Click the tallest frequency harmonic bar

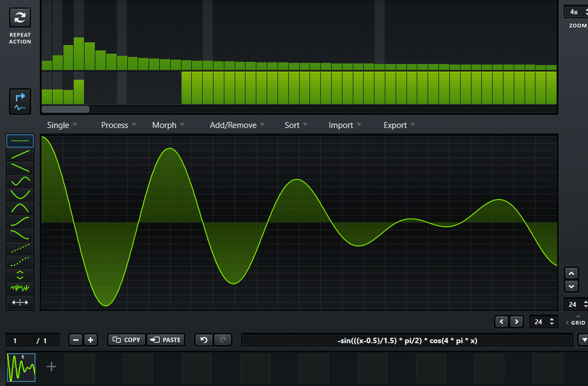point(79,54)
